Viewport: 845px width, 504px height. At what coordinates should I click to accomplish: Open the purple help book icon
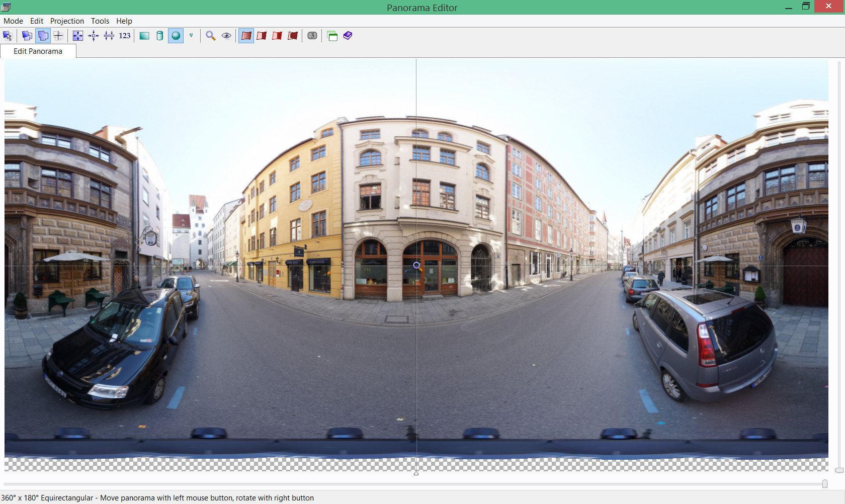click(348, 36)
